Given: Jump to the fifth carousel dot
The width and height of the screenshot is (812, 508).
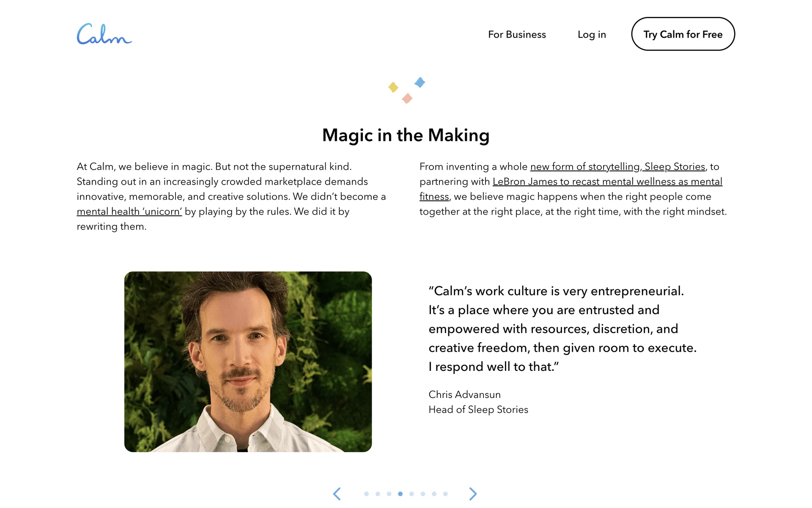Looking at the screenshot, I should [x=411, y=494].
